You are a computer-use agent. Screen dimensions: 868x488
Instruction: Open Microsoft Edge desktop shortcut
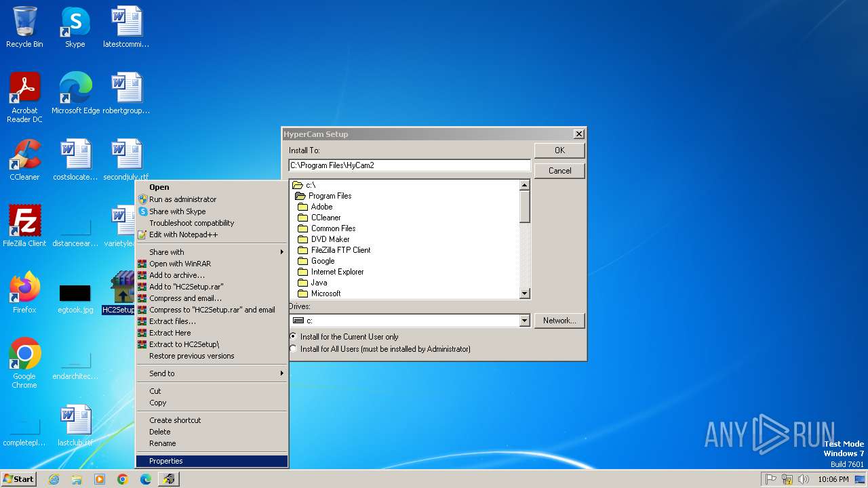(x=75, y=94)
